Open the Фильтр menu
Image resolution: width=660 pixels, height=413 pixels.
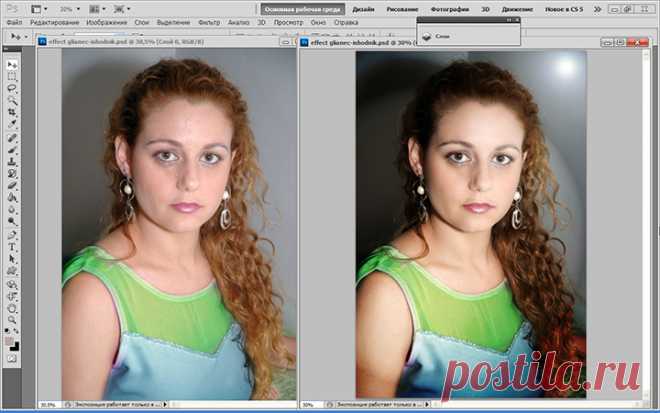pos(207,21)
